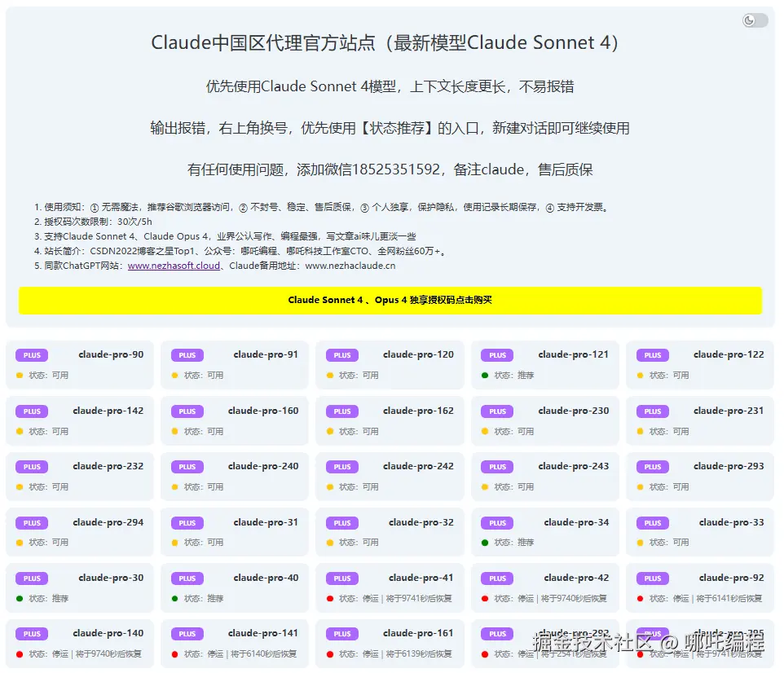
Task: Select the claude-pro-161 account name
Action: click(x=418, y=634)
